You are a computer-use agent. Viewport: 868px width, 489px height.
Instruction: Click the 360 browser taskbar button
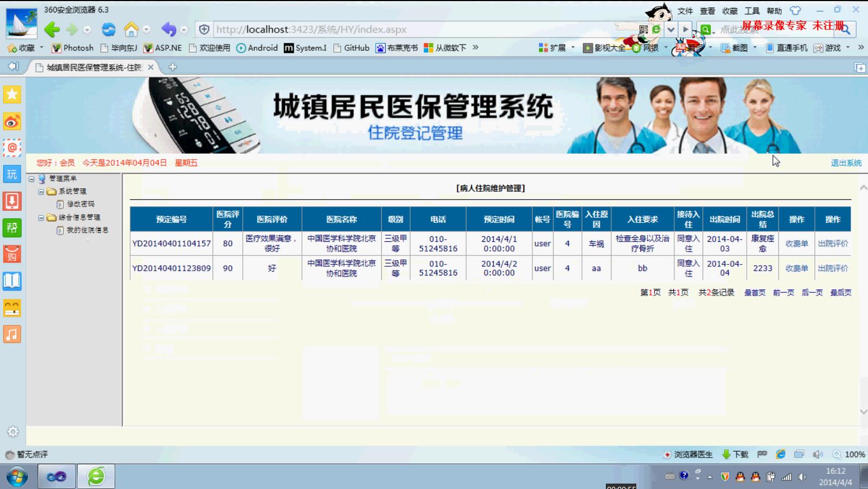point(96,477)
